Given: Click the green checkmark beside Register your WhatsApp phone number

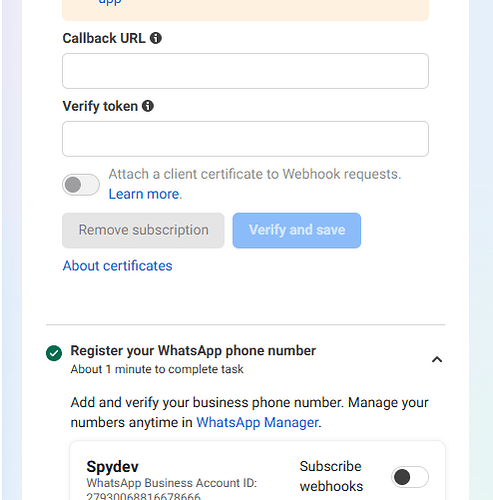Looking at the screenshot, I should 54,353.
